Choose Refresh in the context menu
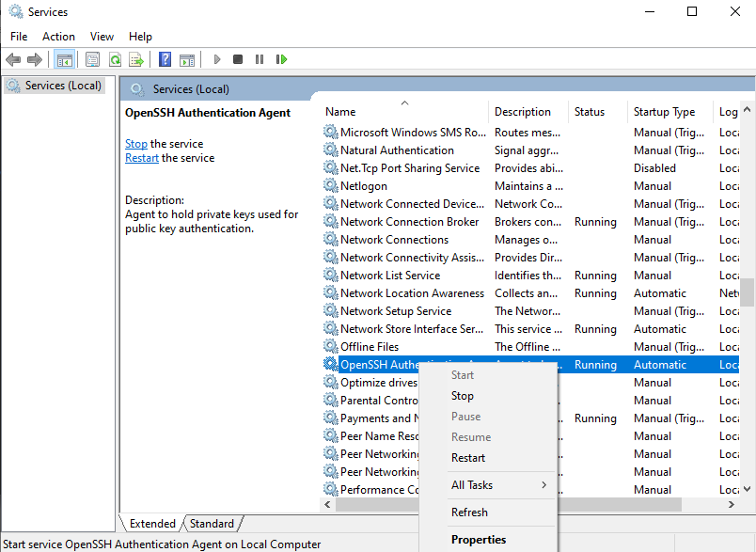 tap(488, 513)
